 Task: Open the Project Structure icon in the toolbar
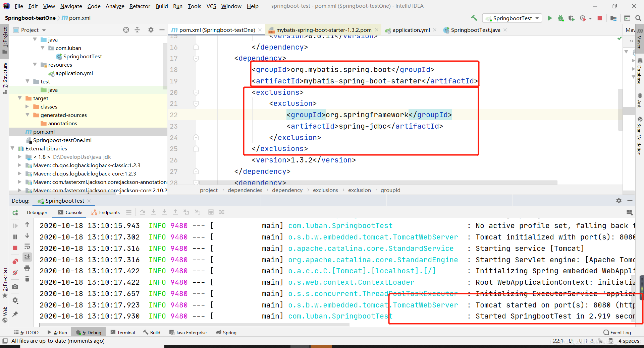tap(613, 18)
